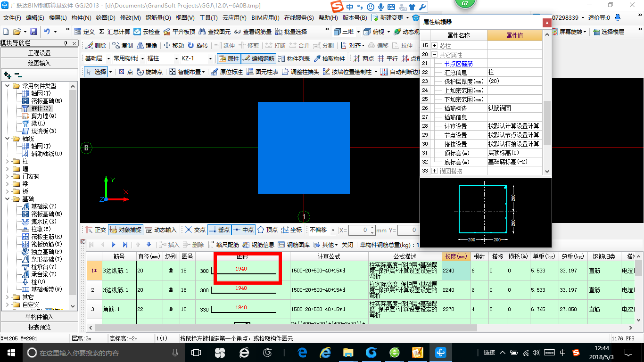This screenshot has height=362, width=644.
Task: Toggle 交点 intersection snap
Action: pyautogui.click(x=195, y=230)
